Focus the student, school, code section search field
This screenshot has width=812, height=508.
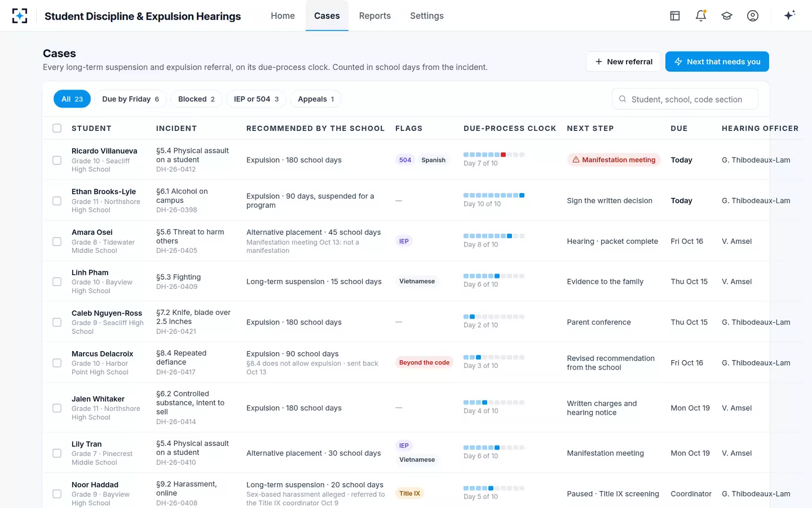pos(685,99)
